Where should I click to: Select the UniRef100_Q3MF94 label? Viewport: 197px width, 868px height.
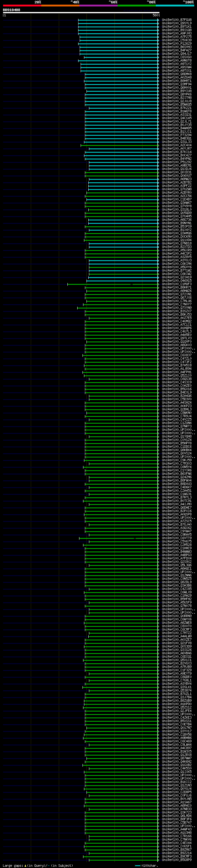coord(176,84)
